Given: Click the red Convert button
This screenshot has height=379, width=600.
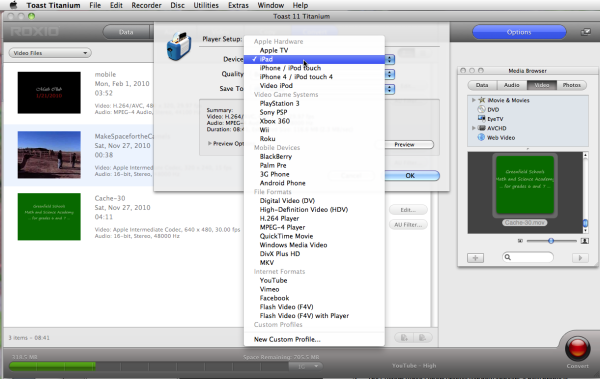Looking at the screenshot, I should 577,348.
